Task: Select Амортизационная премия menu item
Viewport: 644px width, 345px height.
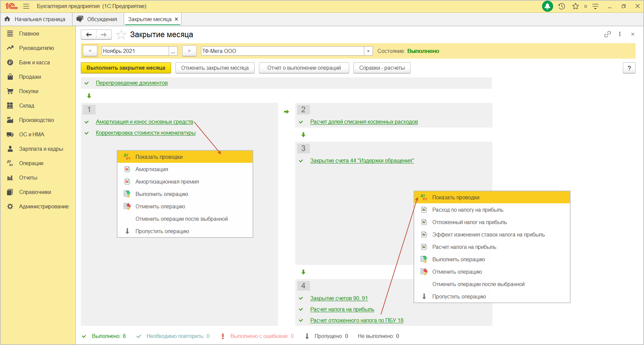Action: pyautogui.click(x=185, y=182)
